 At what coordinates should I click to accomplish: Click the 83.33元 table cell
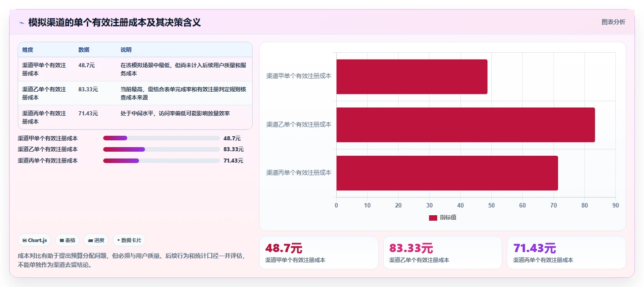pos(88,89)
